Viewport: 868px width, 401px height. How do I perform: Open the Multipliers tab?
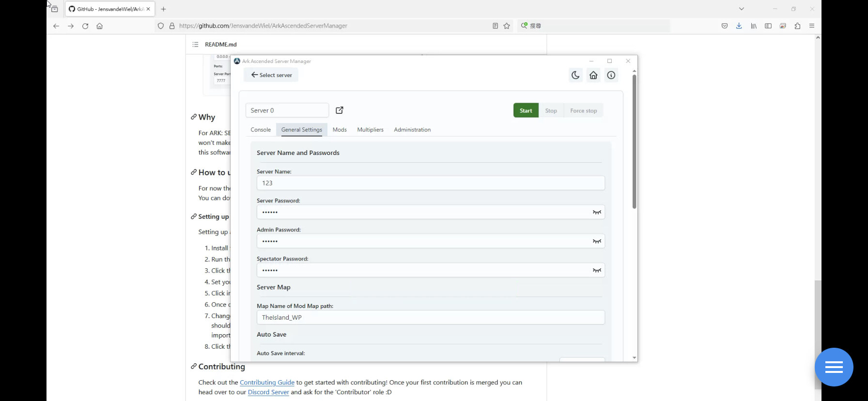pos(370,130)
